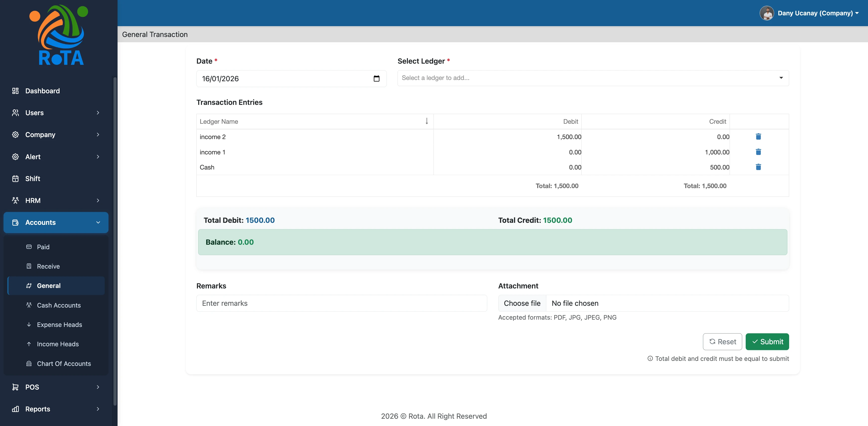Open the date picker calendar icon
Screen dimensions: 868x426
click(376, 79)
